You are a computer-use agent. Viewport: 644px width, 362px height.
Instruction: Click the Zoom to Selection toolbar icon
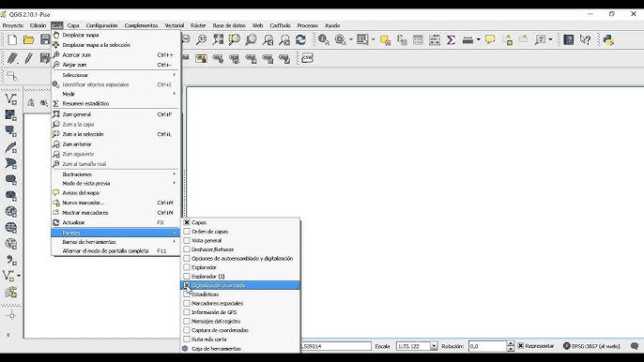[x=235, y=39]
